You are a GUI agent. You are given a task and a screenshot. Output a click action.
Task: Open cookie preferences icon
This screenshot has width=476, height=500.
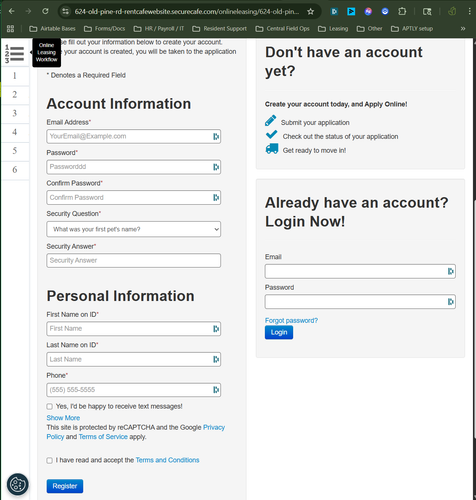point(17,484)
